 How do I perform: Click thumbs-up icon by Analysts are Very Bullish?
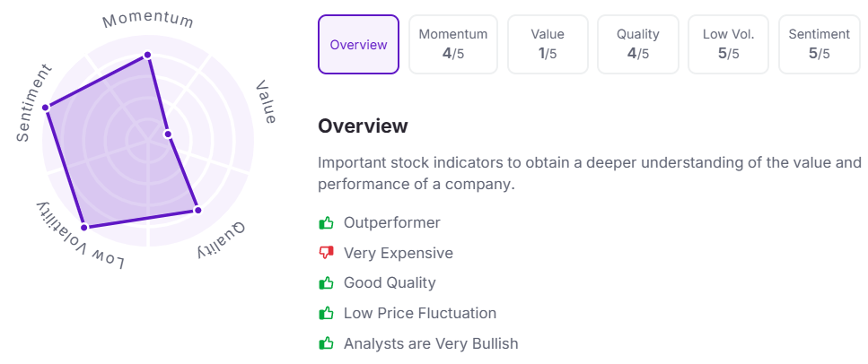point(326,343)
